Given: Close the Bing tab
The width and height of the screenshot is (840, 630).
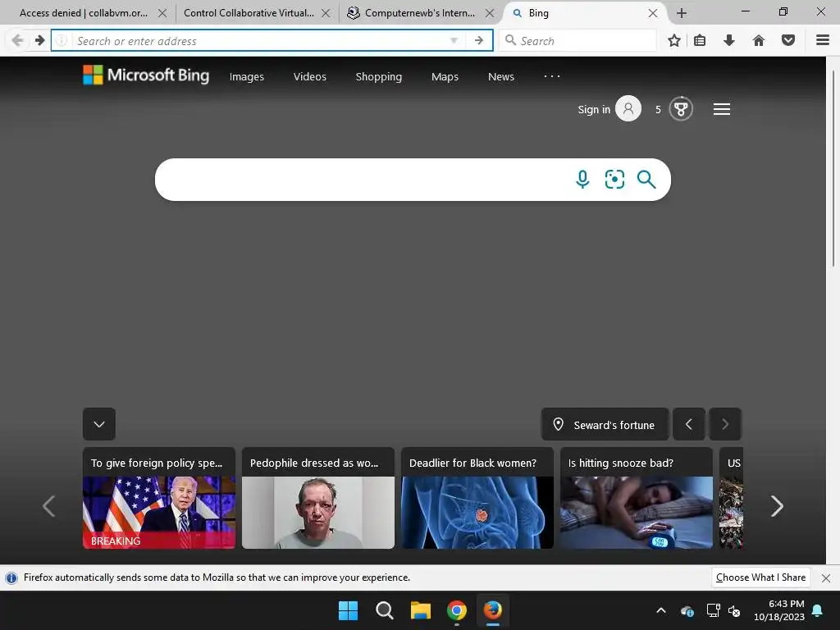Looking at the screenshot, I should pos(653,13).
